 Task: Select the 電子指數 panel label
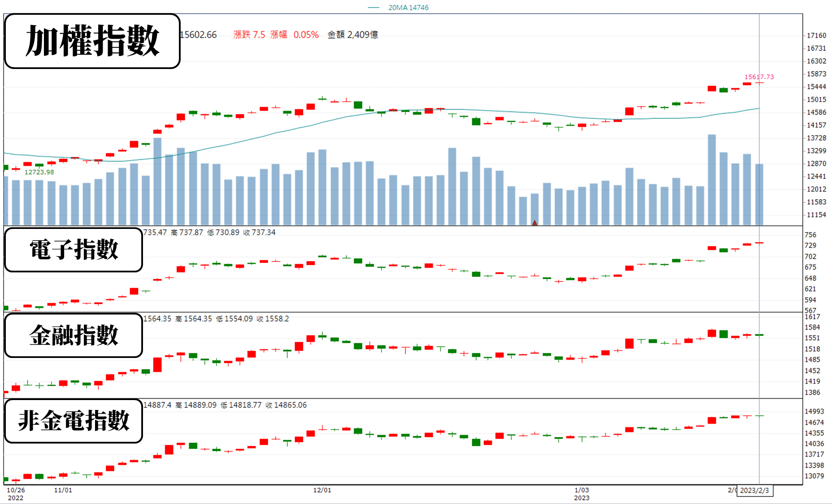click(74, 250)
